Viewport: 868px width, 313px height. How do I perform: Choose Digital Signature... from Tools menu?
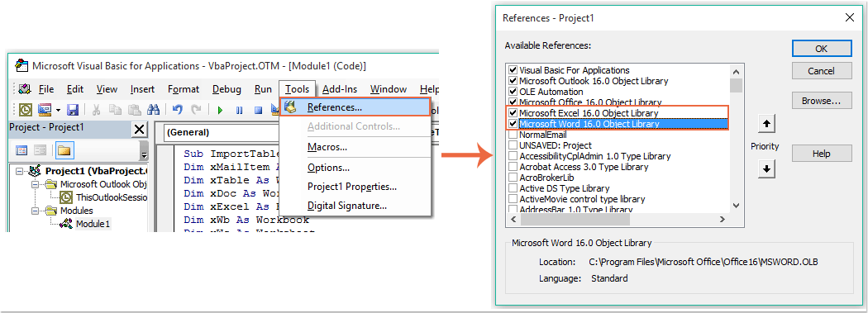pos(355,206)
